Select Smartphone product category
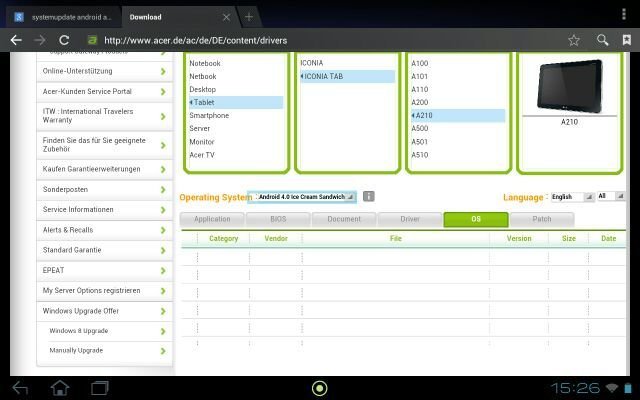 point(209,116)
